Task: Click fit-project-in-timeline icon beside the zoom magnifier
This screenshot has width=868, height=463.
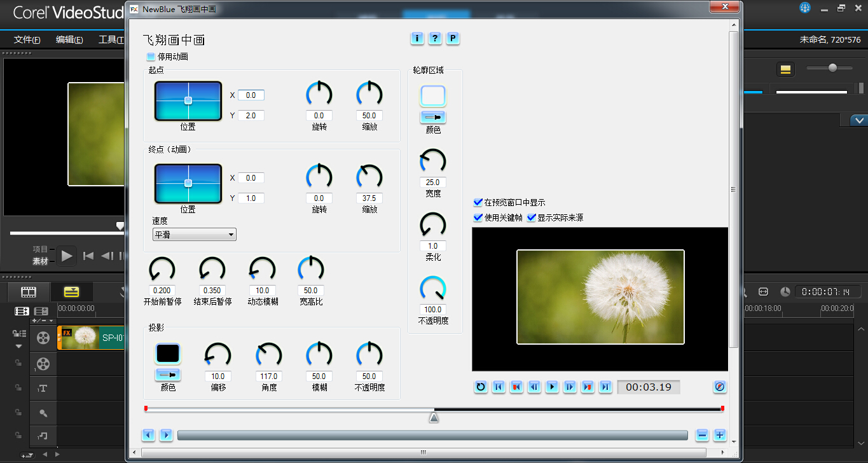Action: click(x=764, y=291)
